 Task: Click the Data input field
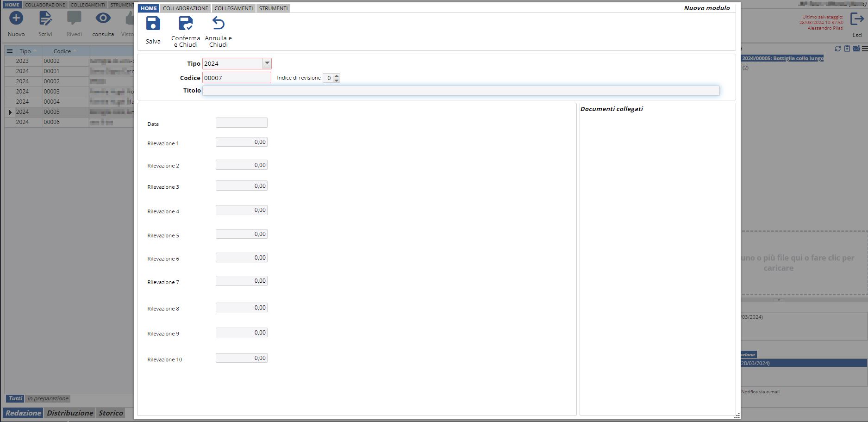pyautogui.click(x=241, y=123)
